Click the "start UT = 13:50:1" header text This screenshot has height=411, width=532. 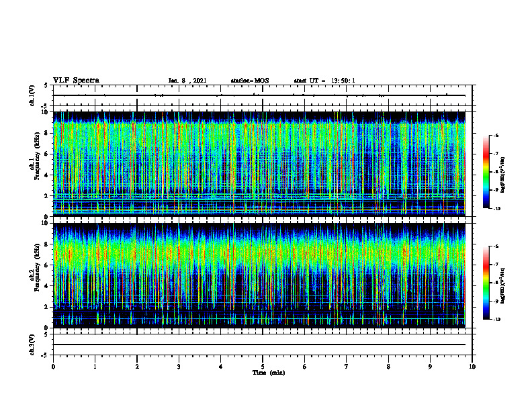tap(324, 81)
